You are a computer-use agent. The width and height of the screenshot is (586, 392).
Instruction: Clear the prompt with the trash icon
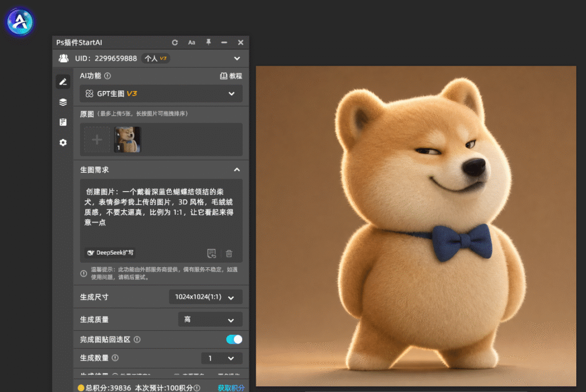(x=229, y=254)
